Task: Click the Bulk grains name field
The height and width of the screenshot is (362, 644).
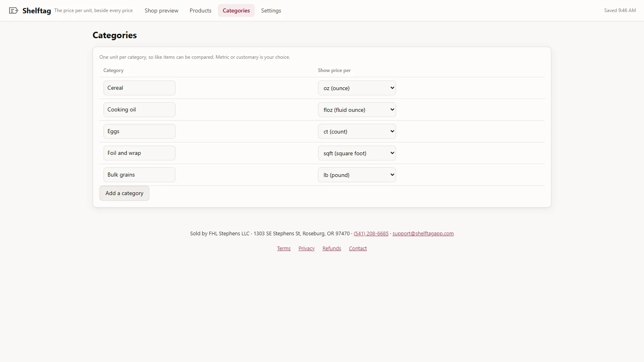Action: 139,175
